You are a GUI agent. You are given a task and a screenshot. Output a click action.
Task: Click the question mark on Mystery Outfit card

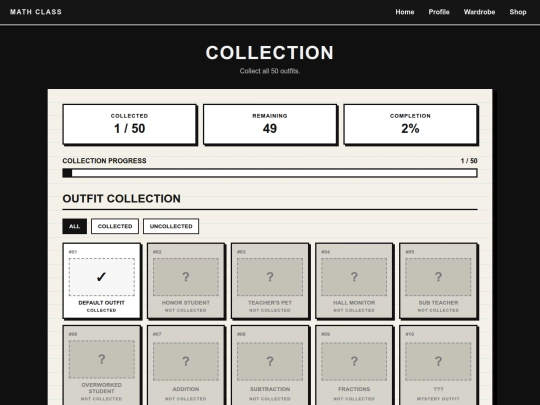[x=438, y=361]
